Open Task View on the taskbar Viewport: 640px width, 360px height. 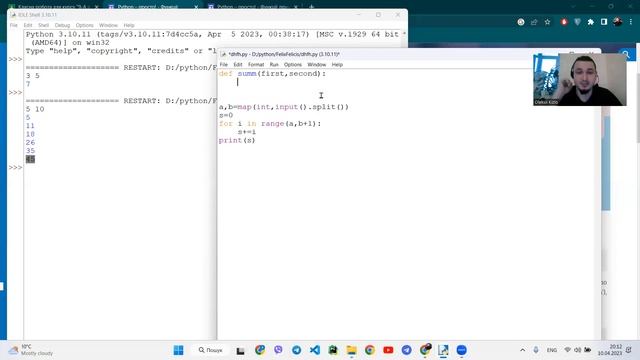point(240,350)
